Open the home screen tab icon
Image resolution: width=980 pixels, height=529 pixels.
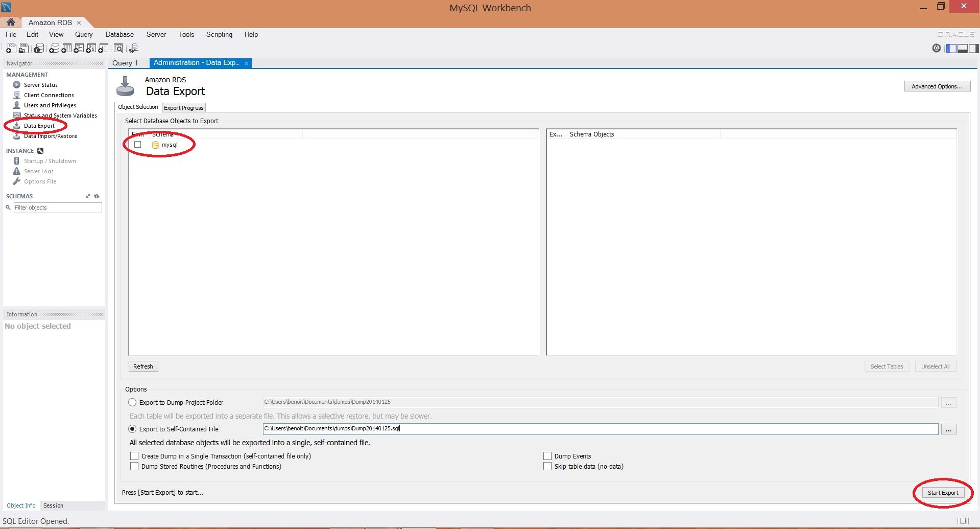point(11,22)
